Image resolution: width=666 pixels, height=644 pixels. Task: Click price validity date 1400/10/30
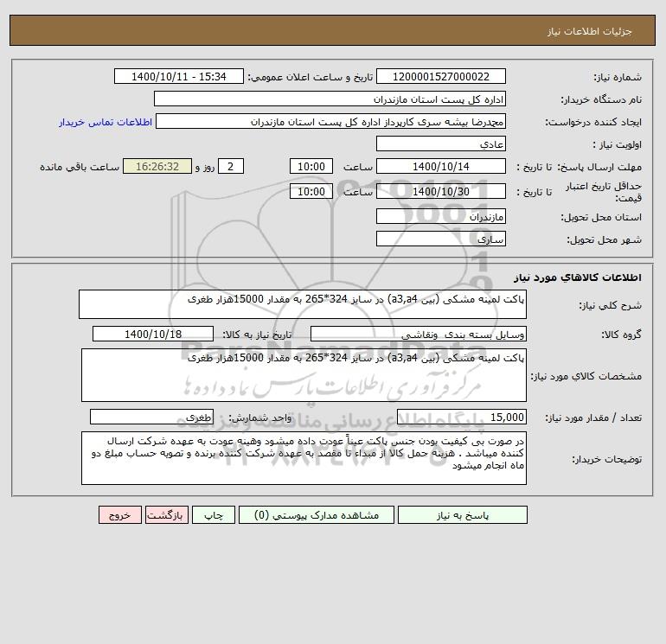(x=441, y=191)
